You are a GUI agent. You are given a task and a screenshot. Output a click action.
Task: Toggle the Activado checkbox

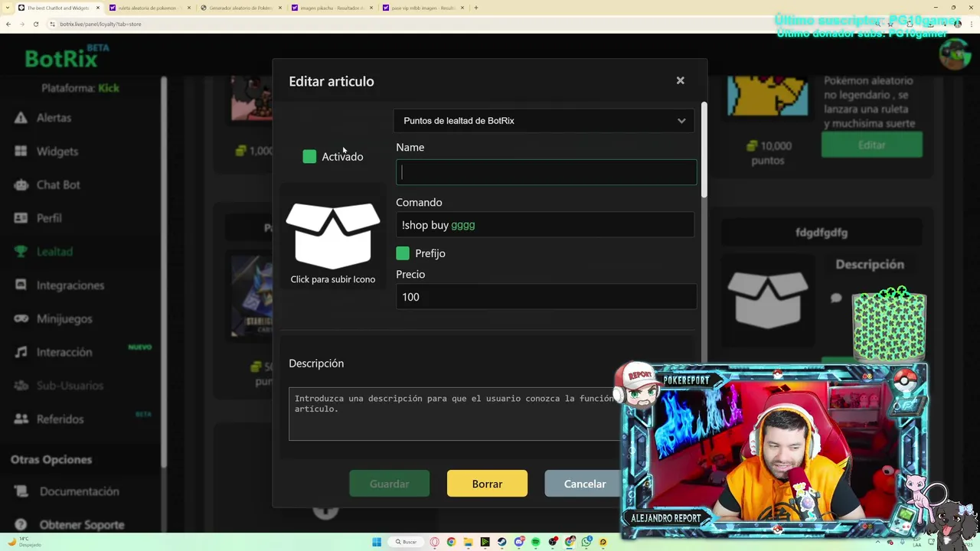click(x=309, y=157)
